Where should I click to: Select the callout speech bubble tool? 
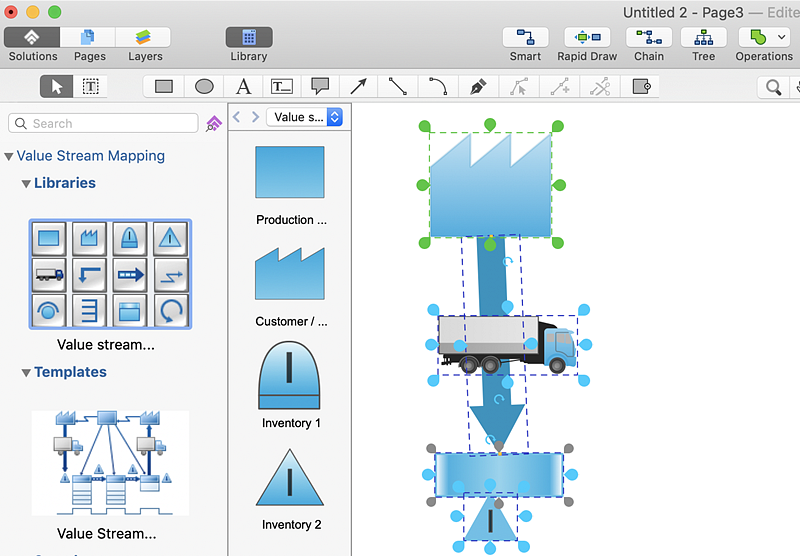click(320, 87)
